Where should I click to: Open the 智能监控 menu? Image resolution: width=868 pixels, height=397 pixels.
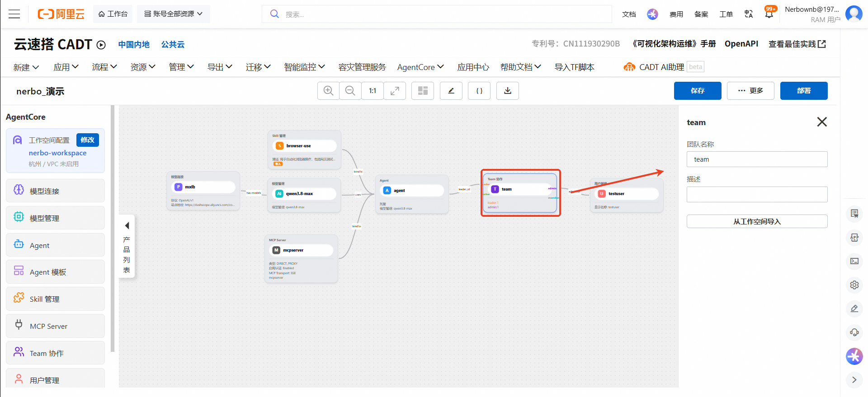[x=305, y=67]
